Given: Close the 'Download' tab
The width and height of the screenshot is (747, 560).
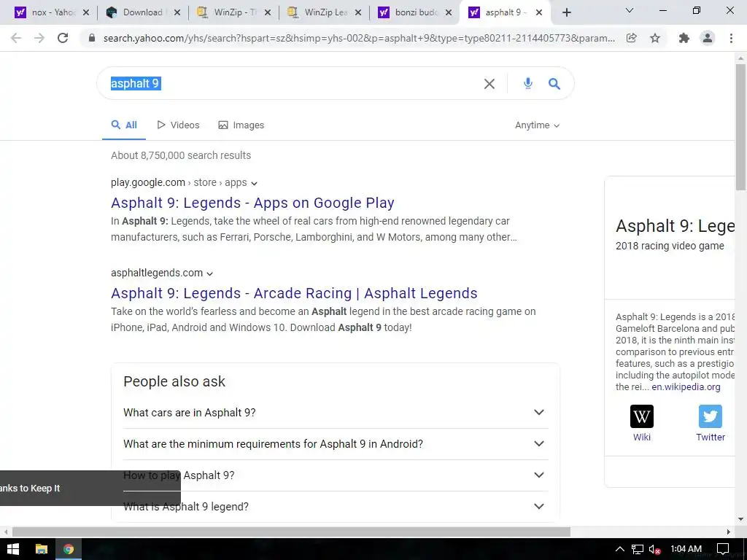Looking at the screenshot, I should tap(177, 12).
